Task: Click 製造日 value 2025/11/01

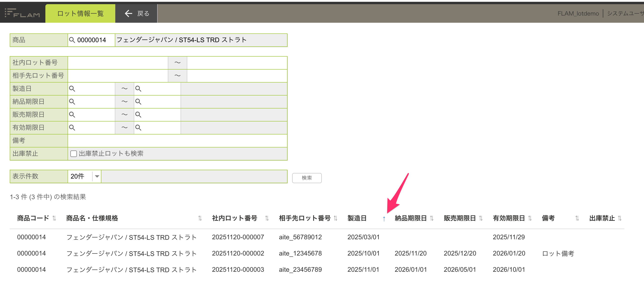Action: tap(363, 269)
